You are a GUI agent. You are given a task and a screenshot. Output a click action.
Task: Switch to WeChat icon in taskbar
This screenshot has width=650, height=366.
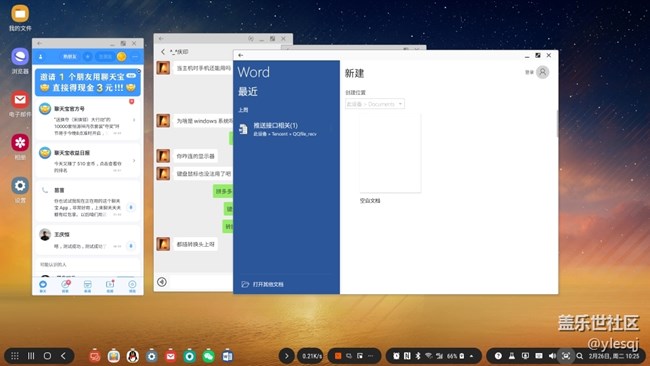209,356
